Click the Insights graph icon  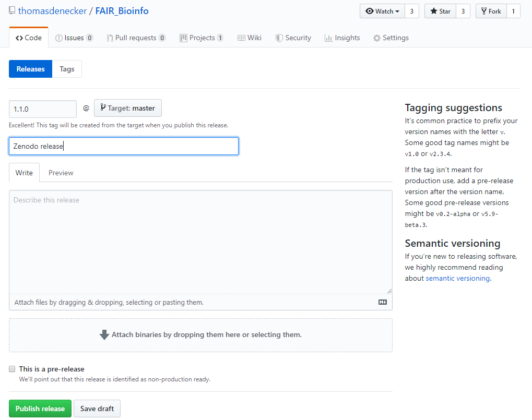click(328, 38)
